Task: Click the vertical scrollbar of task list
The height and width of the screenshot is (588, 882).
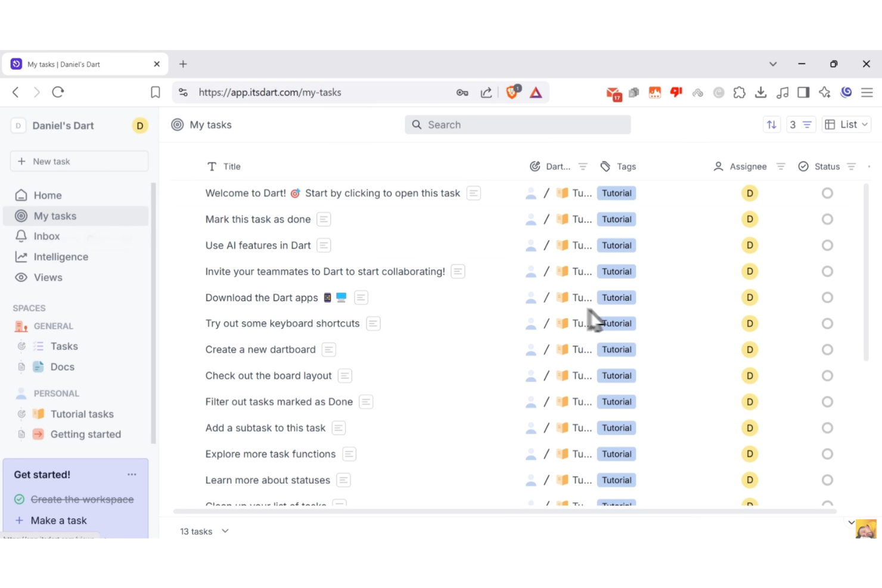Action: point(867,272)
